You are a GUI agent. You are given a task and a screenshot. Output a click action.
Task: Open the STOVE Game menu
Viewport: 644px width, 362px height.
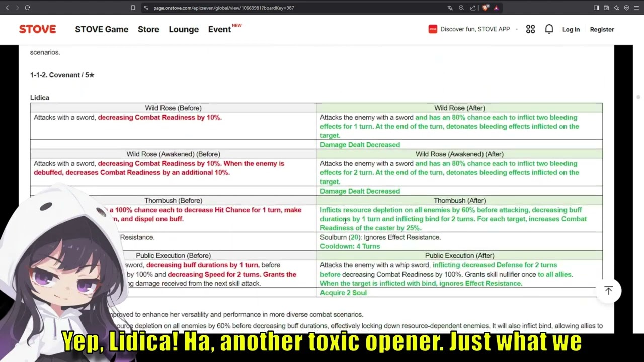click(x=102, y=29)
